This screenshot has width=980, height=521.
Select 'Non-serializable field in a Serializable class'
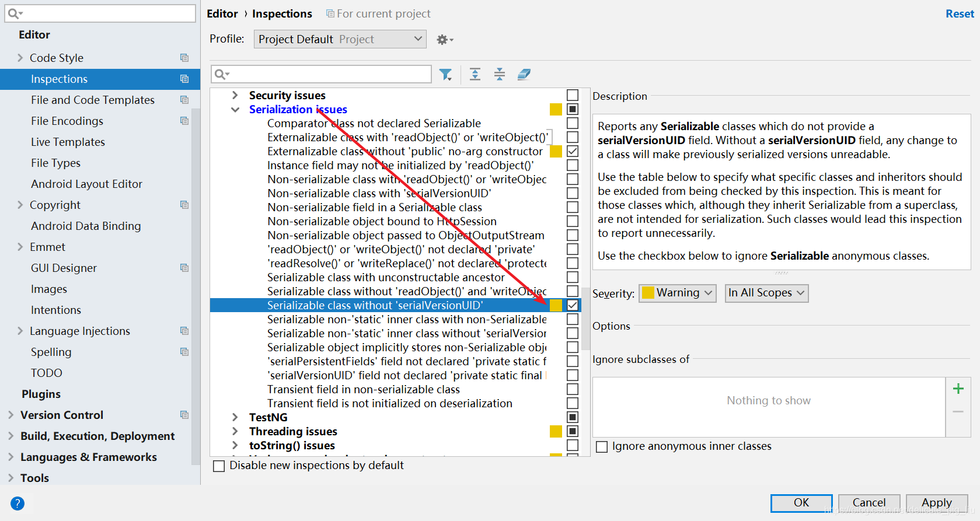click(x=375, y=207)
